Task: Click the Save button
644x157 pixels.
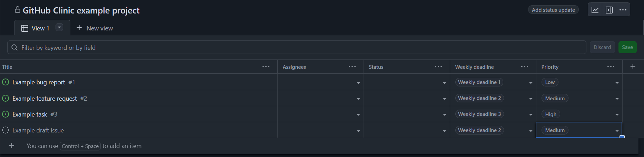Action: (627, 47)
